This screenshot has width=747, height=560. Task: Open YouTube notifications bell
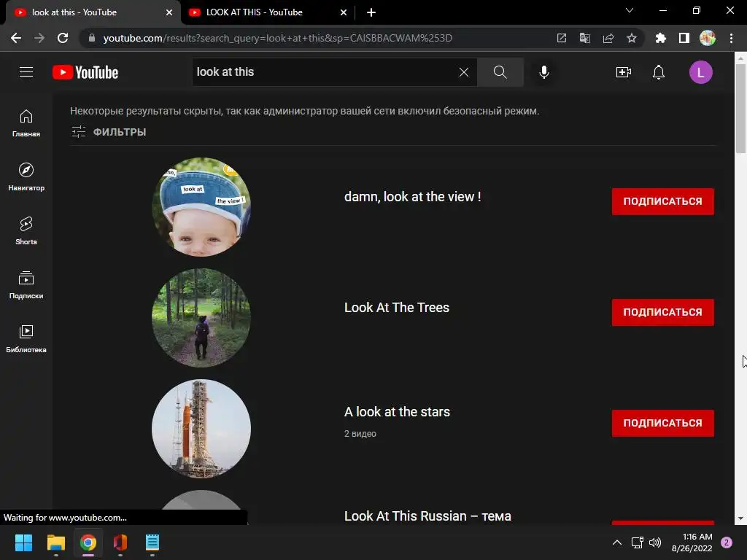(659, 72)
